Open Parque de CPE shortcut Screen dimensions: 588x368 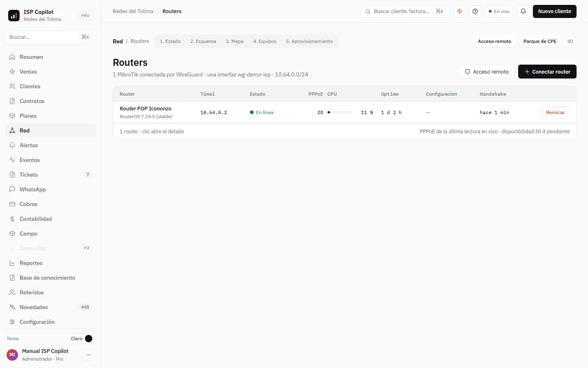point(540,41)
